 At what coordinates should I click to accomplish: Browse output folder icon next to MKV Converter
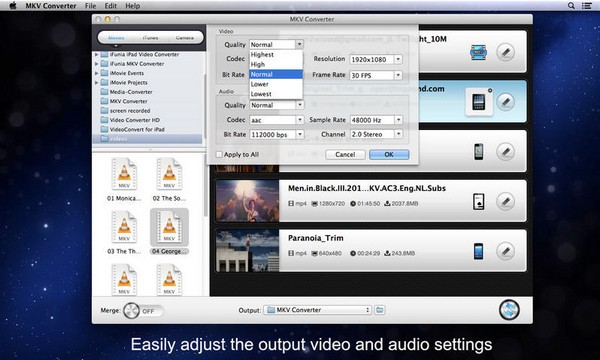click(x=380, y=310)
